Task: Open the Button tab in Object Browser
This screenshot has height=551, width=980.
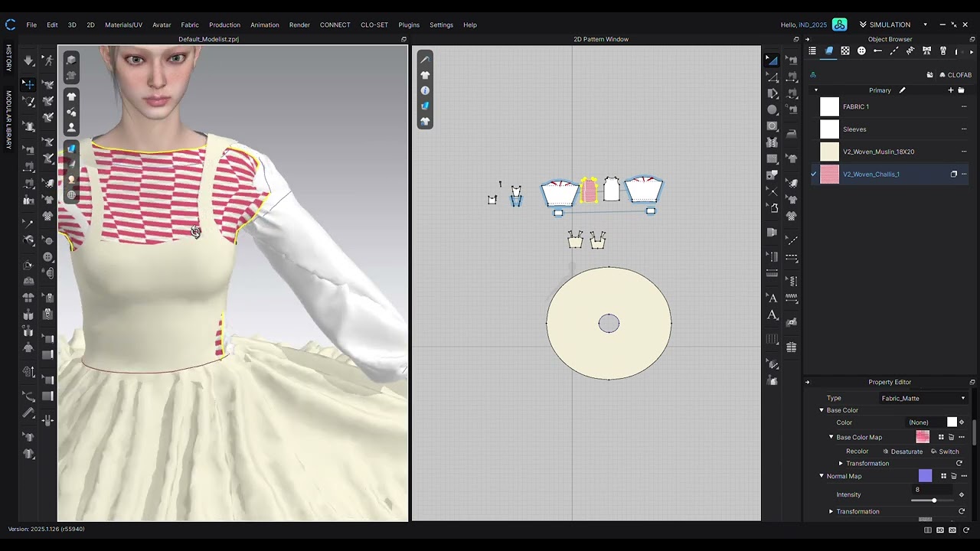Action: [x=861, y=51]
